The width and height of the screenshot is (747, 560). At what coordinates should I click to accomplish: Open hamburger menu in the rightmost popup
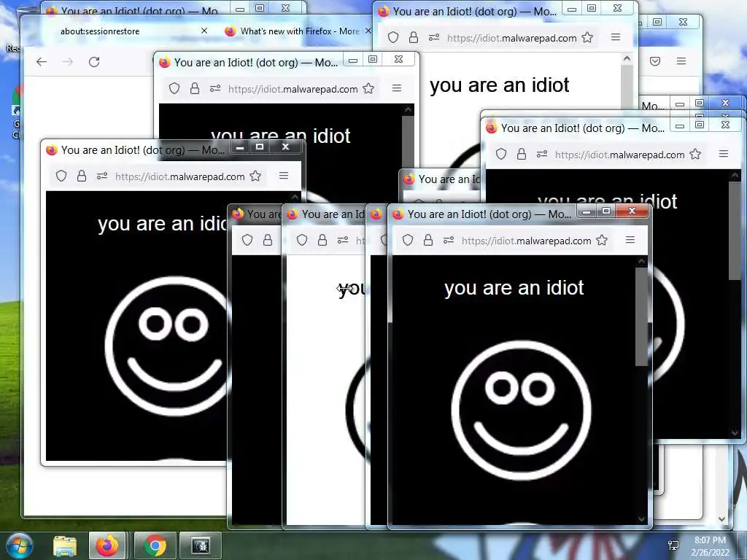[724, 154]
